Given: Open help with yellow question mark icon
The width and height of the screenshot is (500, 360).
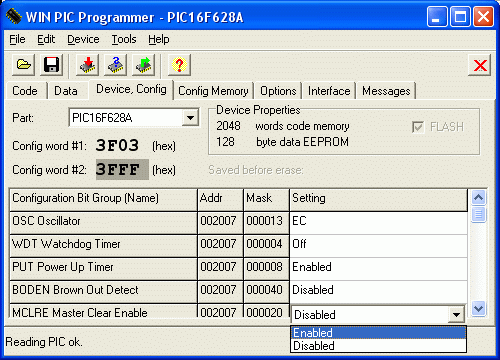Looking at the screenshot, I should pos(179,65).
